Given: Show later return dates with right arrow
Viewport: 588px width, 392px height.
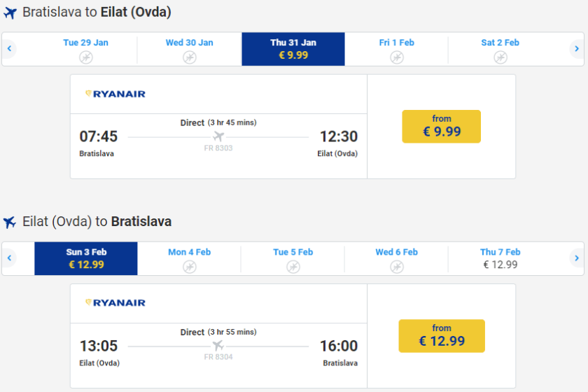Looking at the screenshot, I should 576,258.
